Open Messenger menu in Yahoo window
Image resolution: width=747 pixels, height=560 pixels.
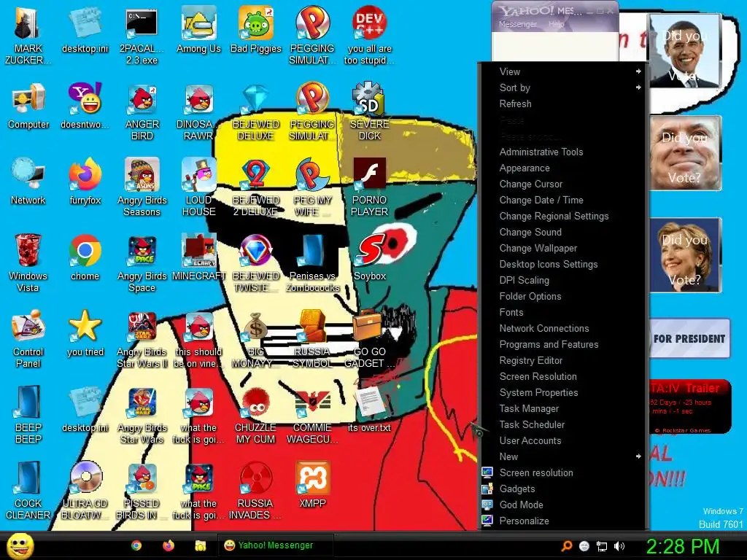[518, 24]
